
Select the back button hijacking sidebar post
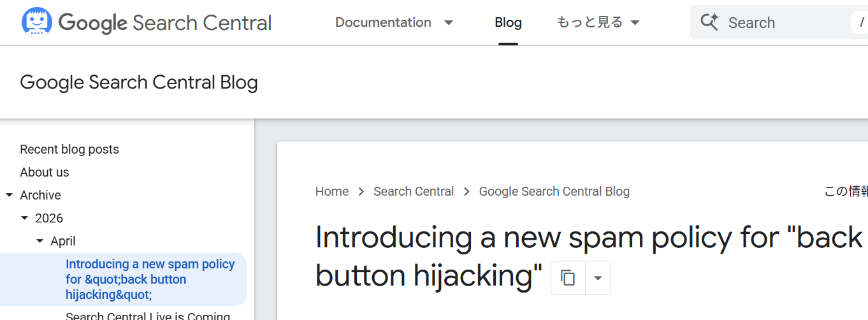[150, 279]
